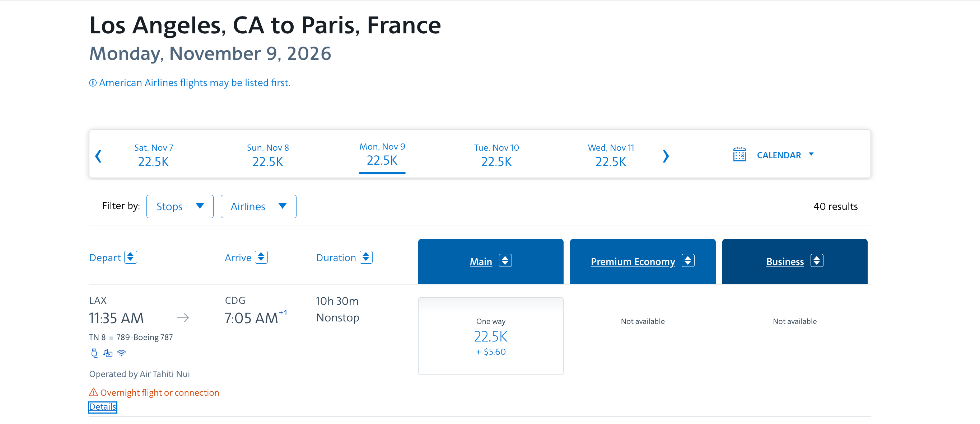This screenshot has height=424, width=980.
Task: Select Sat, Nov 7 date tab
Action: pyautogui.click(x=154, y=156)
